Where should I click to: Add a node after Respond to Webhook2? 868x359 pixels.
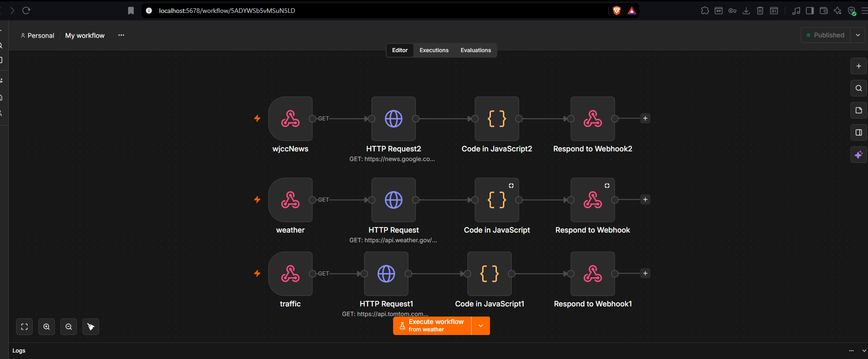tap(645, 119)
